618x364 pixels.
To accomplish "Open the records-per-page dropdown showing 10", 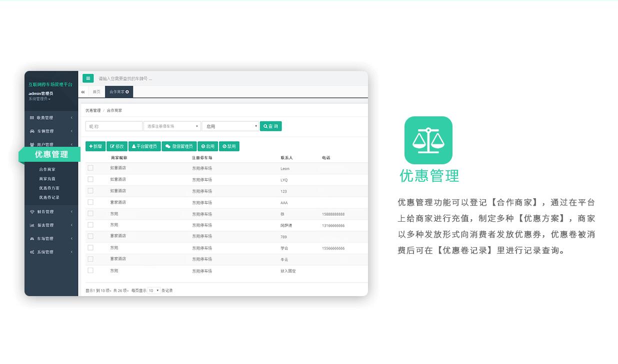I will pos(153,290).
